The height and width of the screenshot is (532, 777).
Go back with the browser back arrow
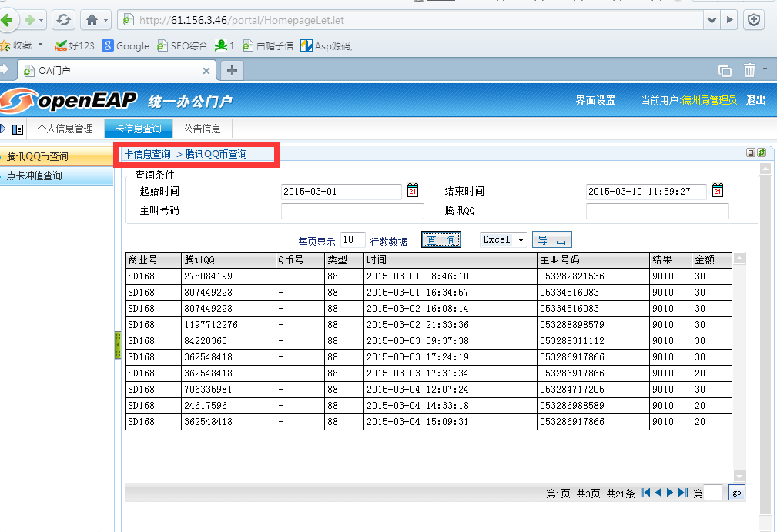click(7, 20)
